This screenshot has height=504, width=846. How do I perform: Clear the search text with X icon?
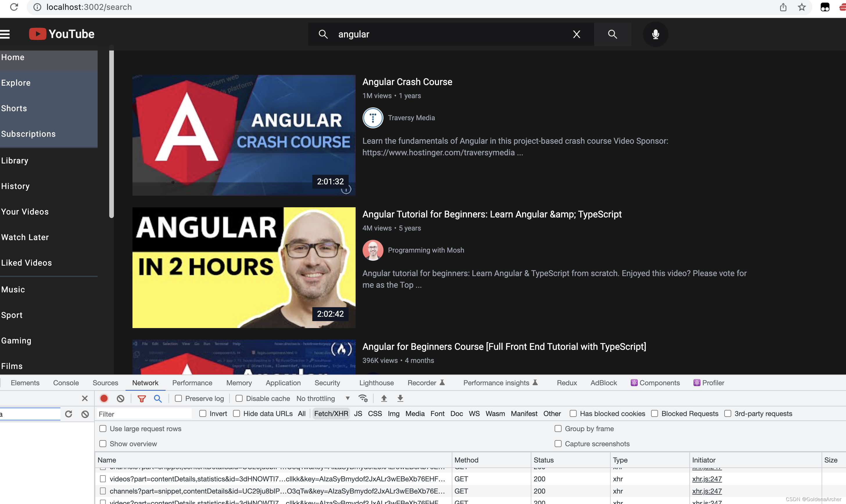pyautogui.click(x=577, y=34)
